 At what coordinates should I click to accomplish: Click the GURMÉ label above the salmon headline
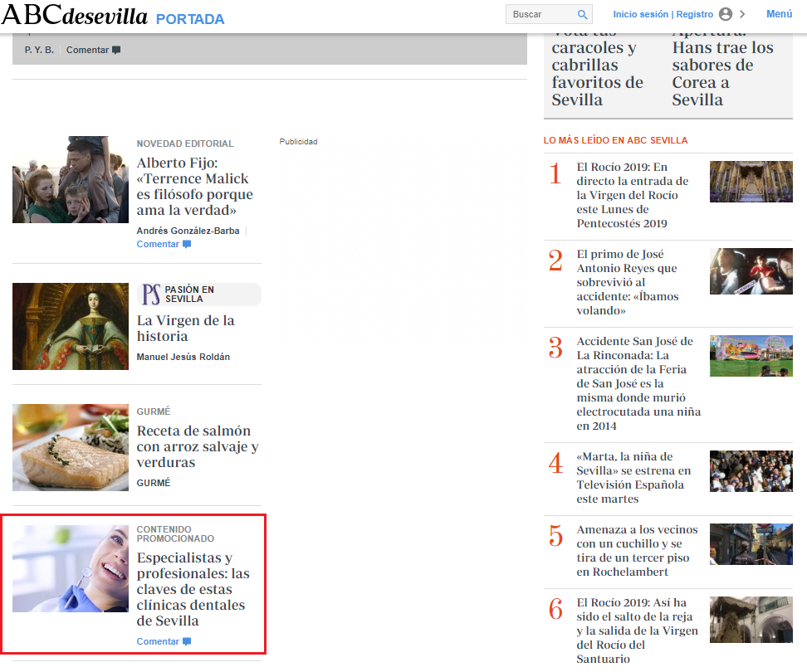(154, 411)
